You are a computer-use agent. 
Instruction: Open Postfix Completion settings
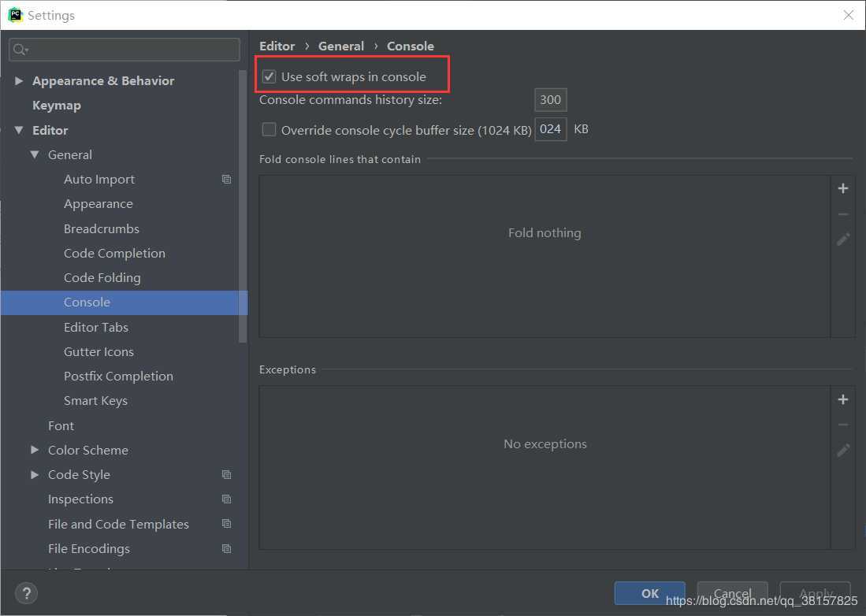118,377
